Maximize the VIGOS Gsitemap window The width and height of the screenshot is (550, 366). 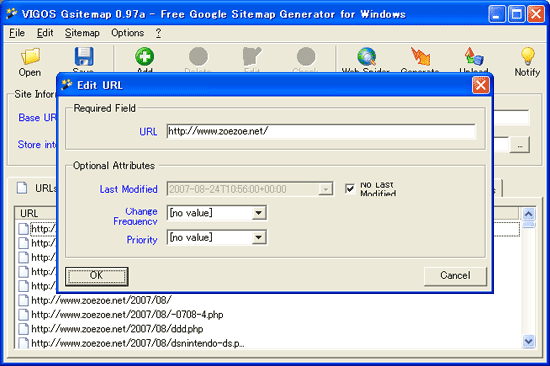click(x=517, y=14)
